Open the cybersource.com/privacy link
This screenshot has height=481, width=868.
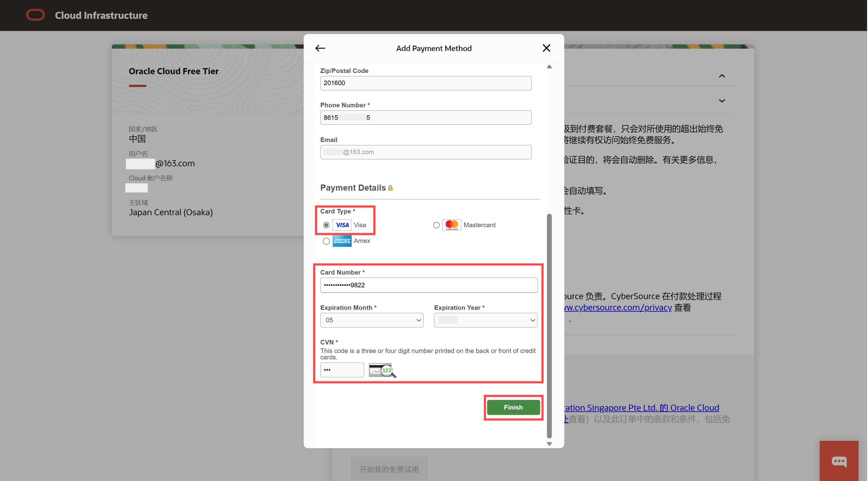[x=618, y=307]
